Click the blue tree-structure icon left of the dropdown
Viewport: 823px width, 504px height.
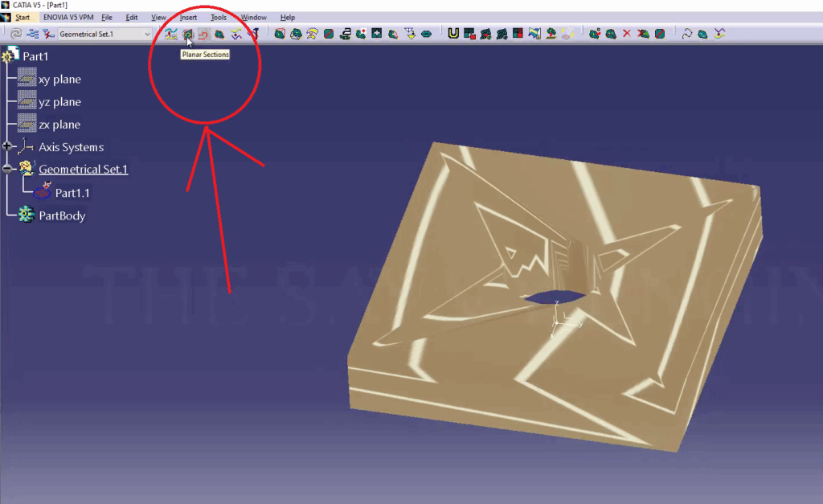pyautogui.click(x=33, y=34)
